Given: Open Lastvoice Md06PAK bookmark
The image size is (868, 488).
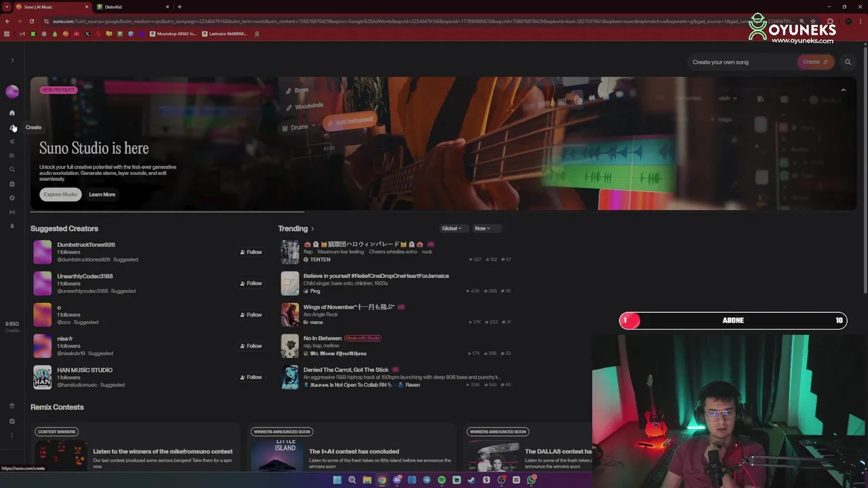Looking at the screenshot, I should [224, 34].
